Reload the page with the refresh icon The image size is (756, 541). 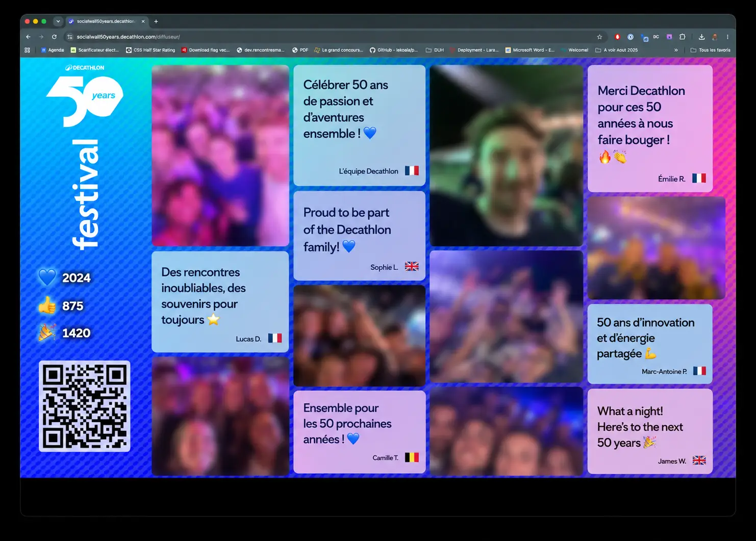[x=54, y=37]
